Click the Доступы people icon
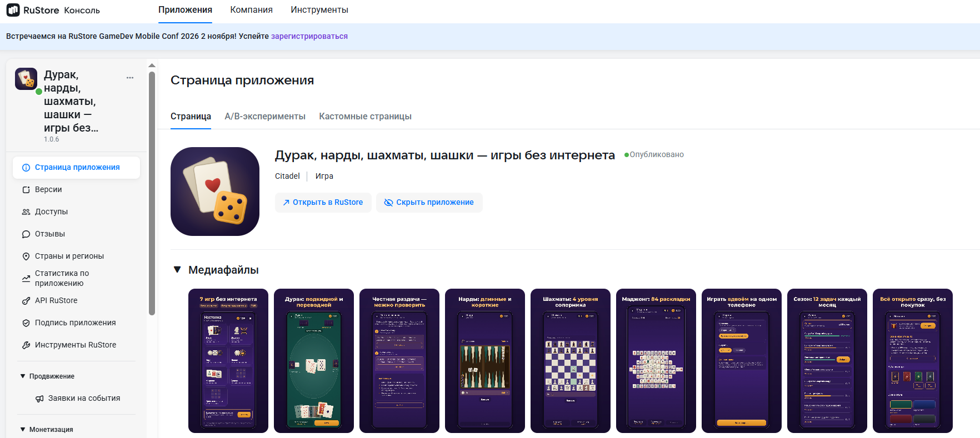Screen dimensions: 980x438 pos(26,212)
